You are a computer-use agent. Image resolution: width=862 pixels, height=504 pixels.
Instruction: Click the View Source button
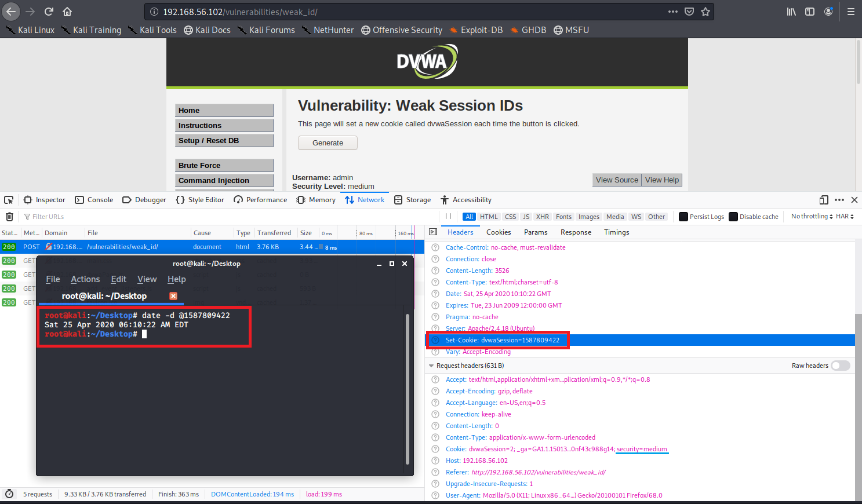[617, 180]
